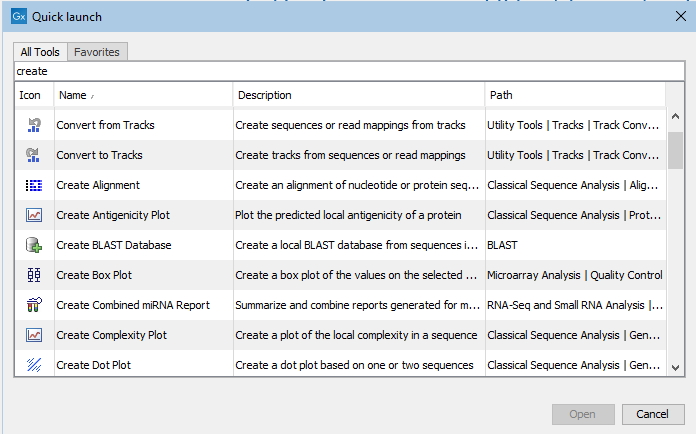Image resolution: width=696 pixels, height=434 pixels.
Task: Click "Summarize and combine reports generated" description
Action: [x=357, y=305]
